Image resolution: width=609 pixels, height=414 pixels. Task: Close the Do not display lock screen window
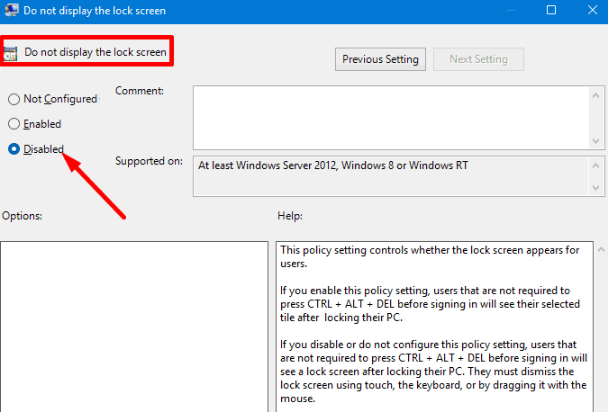(592, 10)
